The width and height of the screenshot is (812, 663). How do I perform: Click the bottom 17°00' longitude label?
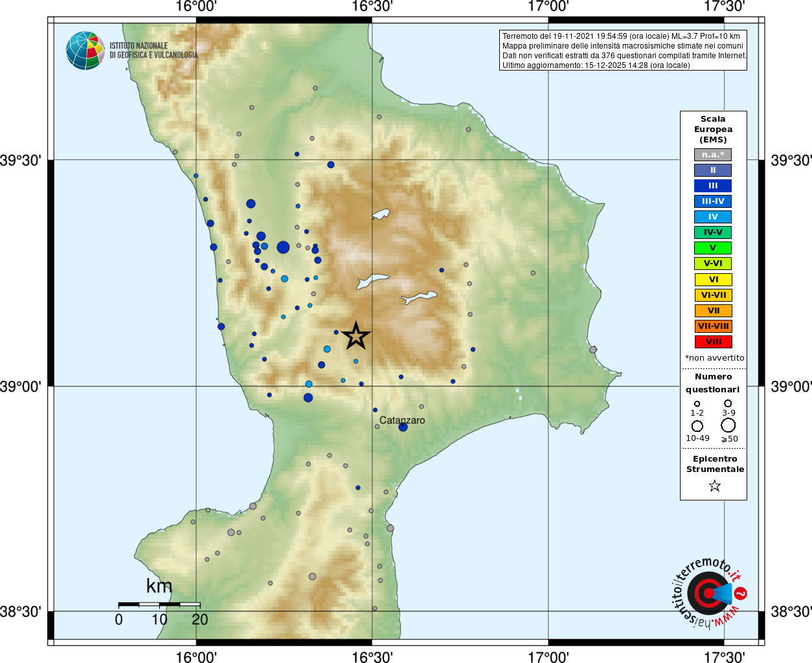548,657
